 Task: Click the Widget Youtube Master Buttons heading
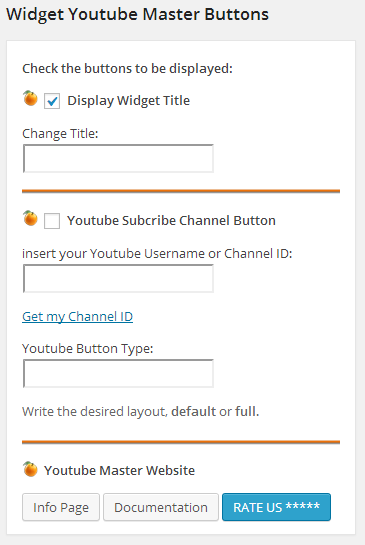(138, 15)
